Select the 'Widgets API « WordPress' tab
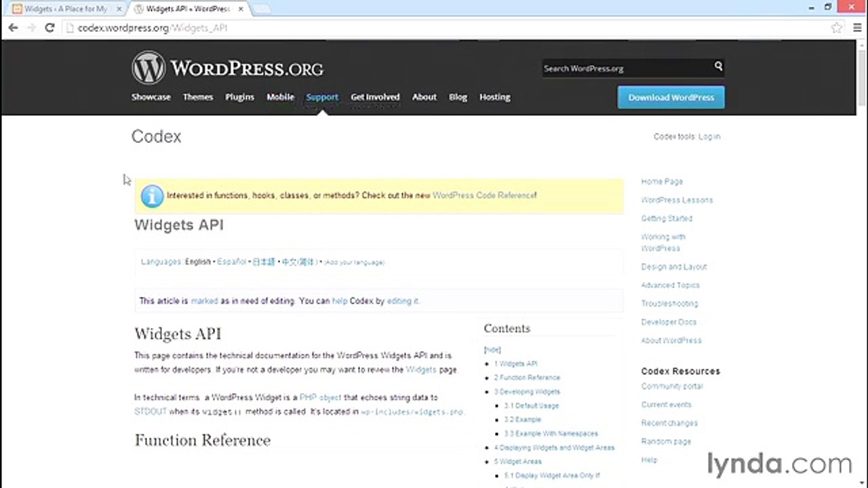868x488 pixels. (186, 9)
